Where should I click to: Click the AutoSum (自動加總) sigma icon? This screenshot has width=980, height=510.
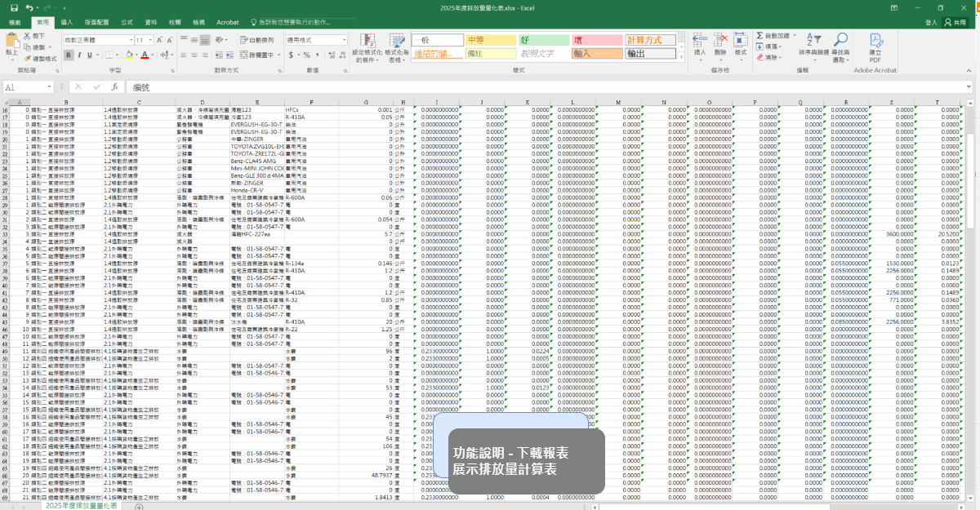coord(760,36)
